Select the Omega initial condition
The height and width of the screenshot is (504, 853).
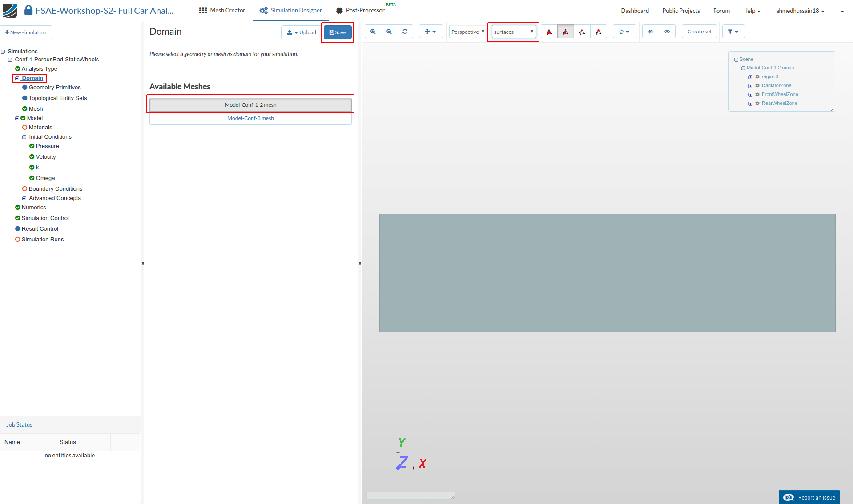pos(45,178)
